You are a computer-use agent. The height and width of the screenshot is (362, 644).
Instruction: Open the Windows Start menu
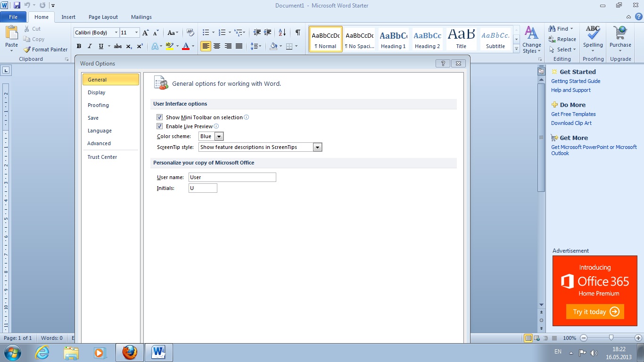12,353
